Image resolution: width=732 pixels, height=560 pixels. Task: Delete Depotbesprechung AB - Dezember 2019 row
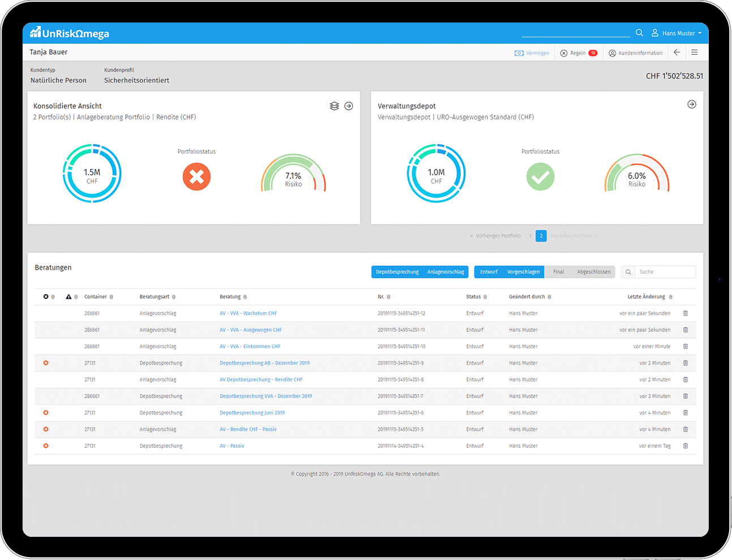tap(686, 363)
